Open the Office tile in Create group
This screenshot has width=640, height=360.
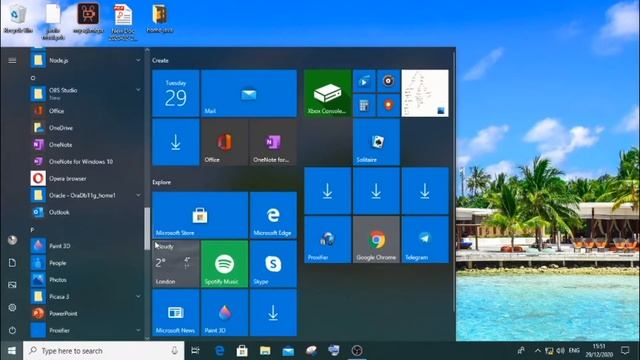coord(224,142)
